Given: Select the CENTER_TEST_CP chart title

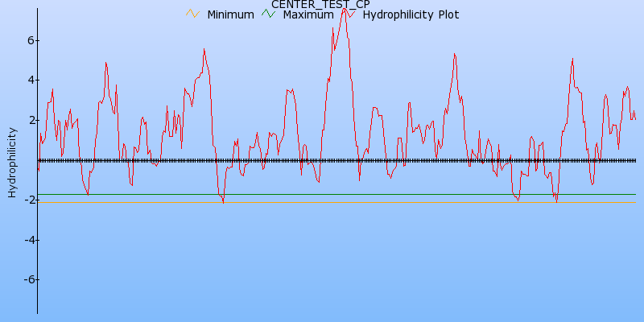Looking at the screenshot, I should pyautogui.click(x=320, y=4).
